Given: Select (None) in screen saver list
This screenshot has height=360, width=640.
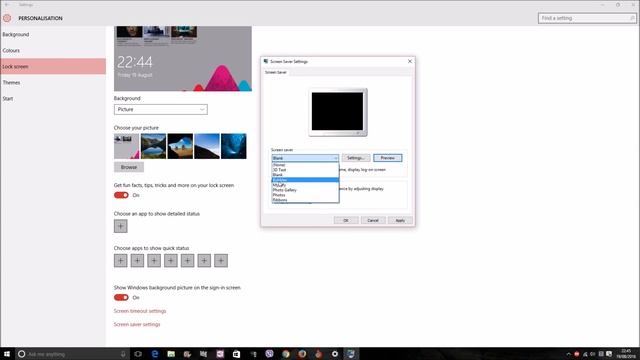Looking at the screenshot, I should click(x=305, y=165).
